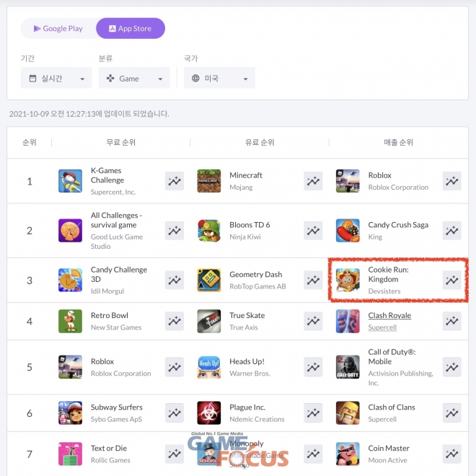This screenshot has width=476, height=476.
Task: Select the App Store tab
Action: [x=131, y=29]
